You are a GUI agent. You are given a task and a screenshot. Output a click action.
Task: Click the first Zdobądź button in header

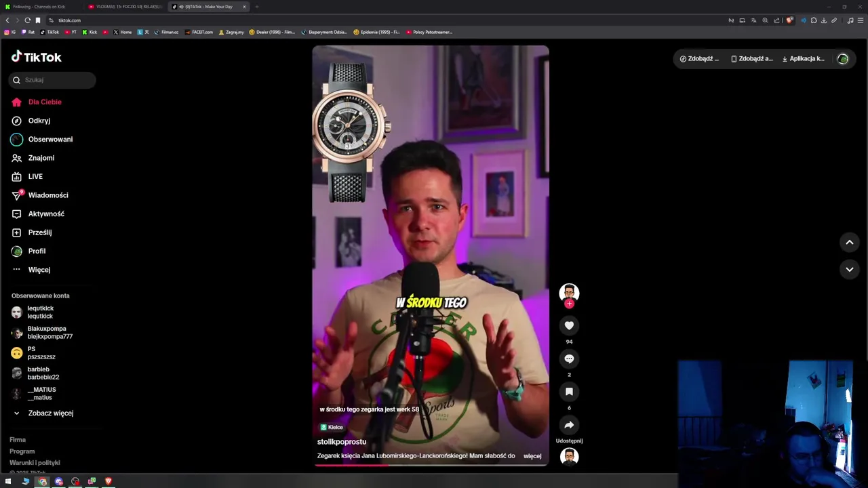(699, 59)
